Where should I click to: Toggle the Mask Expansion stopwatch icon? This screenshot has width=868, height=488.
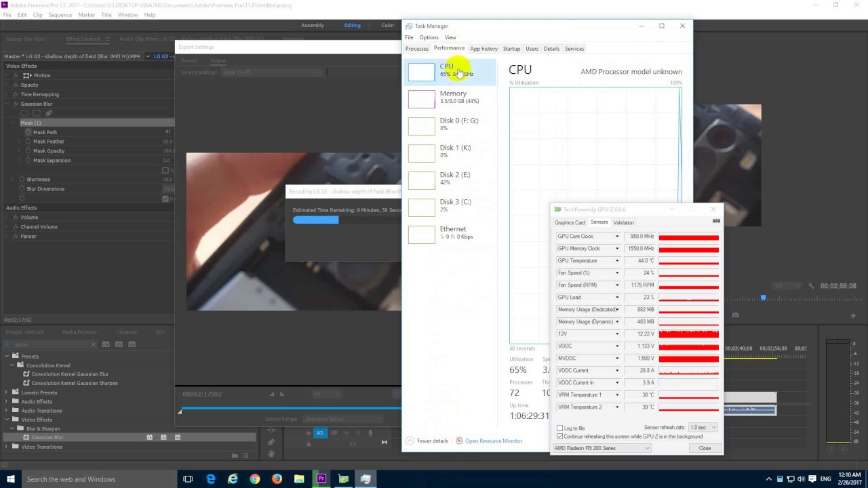28,161
